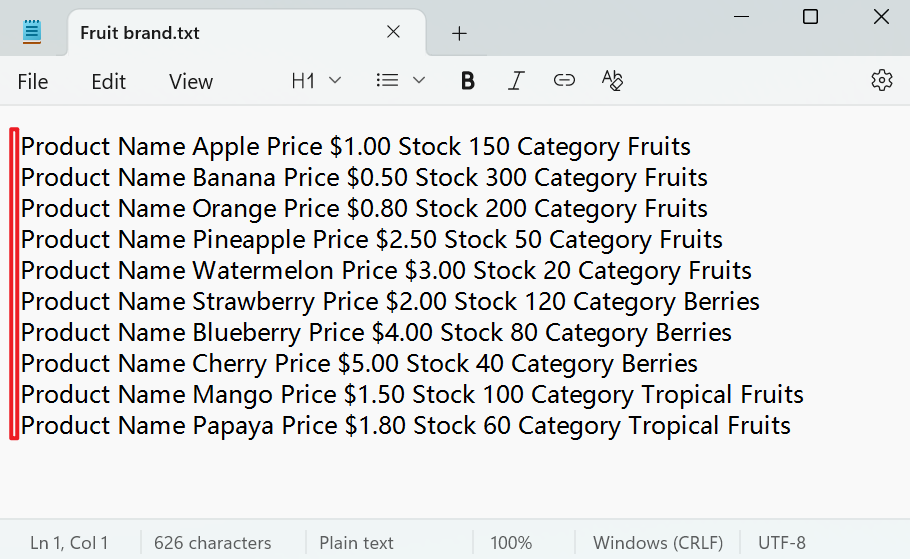Open the View menu
The image size is (910, 559).
tap(191, 82)
